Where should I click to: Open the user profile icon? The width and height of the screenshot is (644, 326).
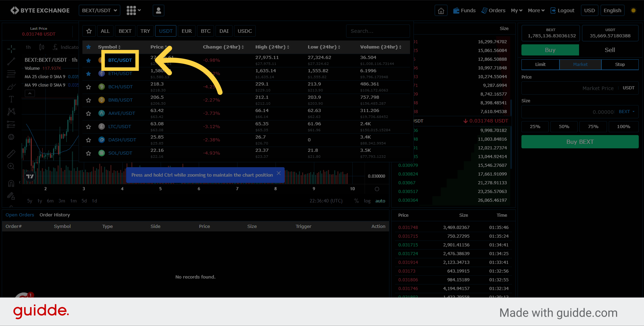(159, 10)
